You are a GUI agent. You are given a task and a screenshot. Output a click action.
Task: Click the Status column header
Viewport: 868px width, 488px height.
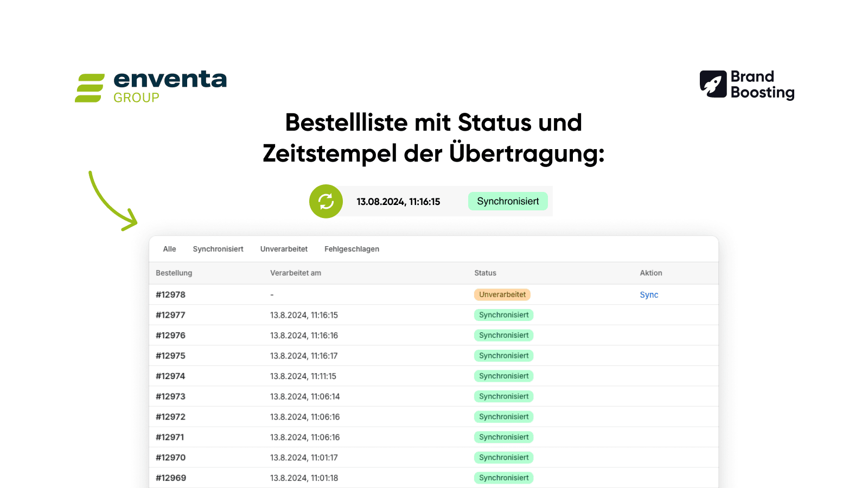(x=484, y=273)
